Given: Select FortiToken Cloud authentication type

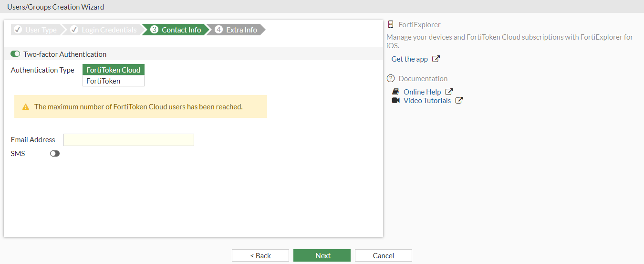Looking at the screenshot, I should pyautogui.click(x=114, y=70).
